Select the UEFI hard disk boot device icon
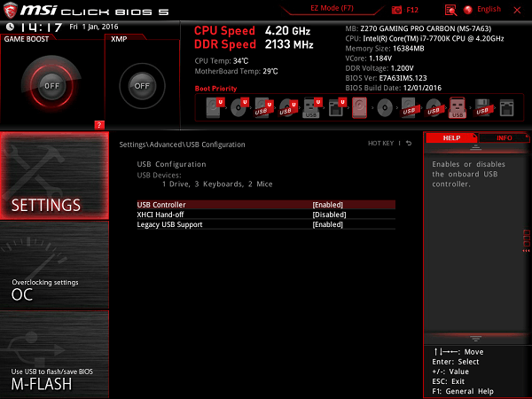 (215, 107)
